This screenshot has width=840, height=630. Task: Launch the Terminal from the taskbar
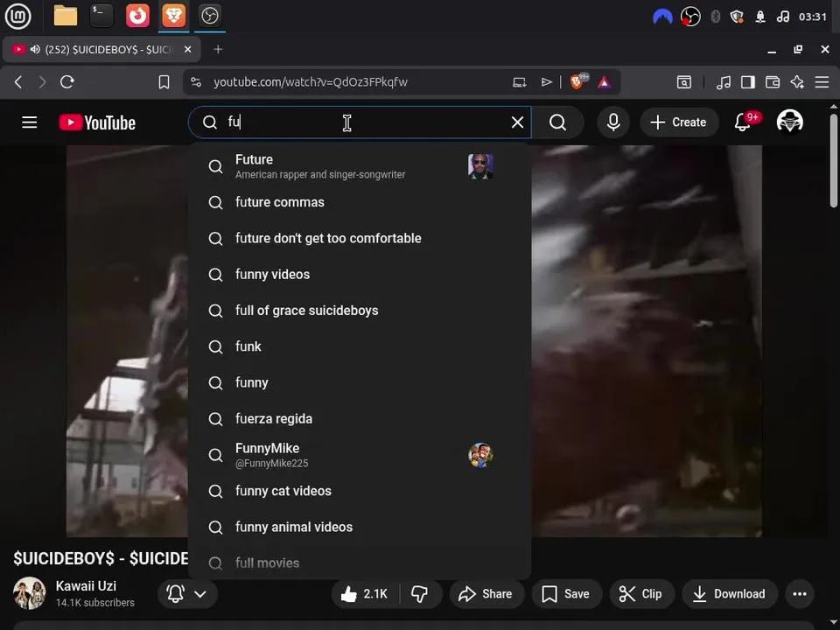(101, 16)
